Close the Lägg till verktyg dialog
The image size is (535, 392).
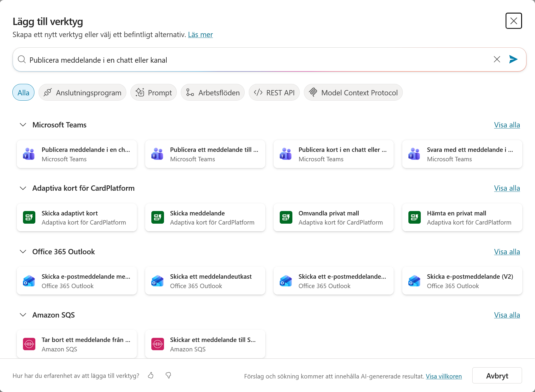tap(514, 21)
